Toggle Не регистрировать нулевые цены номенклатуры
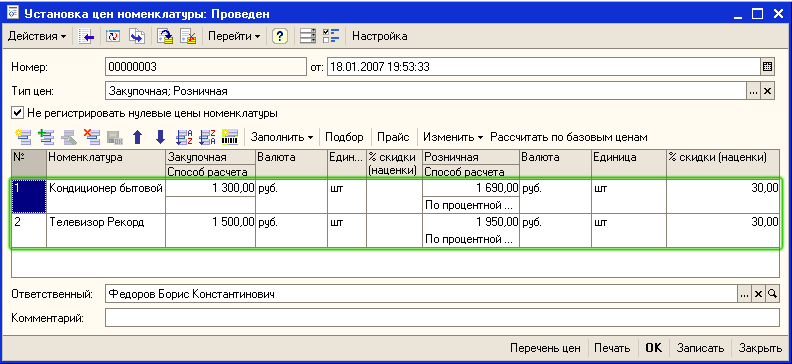 click(x=18, y=113)
